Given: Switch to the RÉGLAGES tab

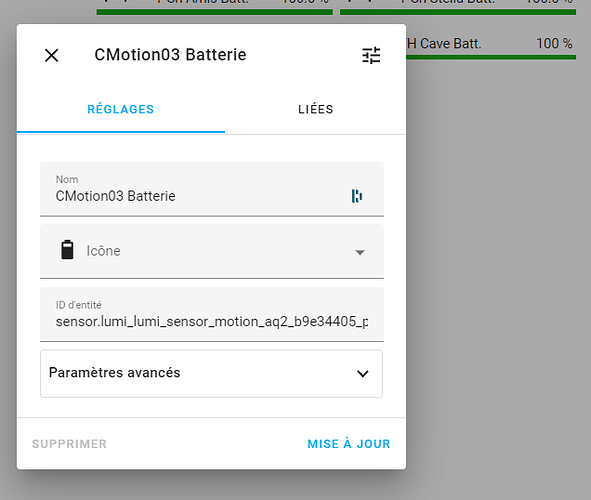Looking at the screenshot, I should (x=121, y=109).
